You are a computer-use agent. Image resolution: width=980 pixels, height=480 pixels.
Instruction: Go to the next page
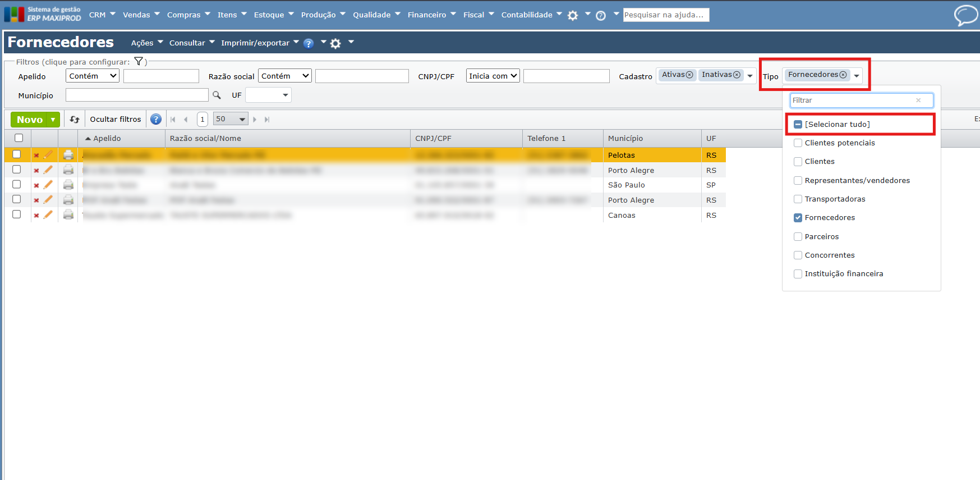(255, 120)
